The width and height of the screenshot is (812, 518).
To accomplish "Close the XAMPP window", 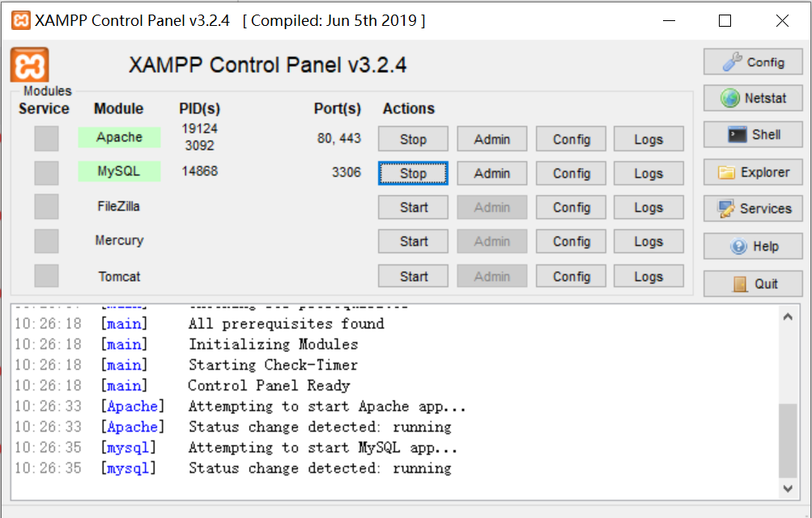I will [x=783, y=21].
